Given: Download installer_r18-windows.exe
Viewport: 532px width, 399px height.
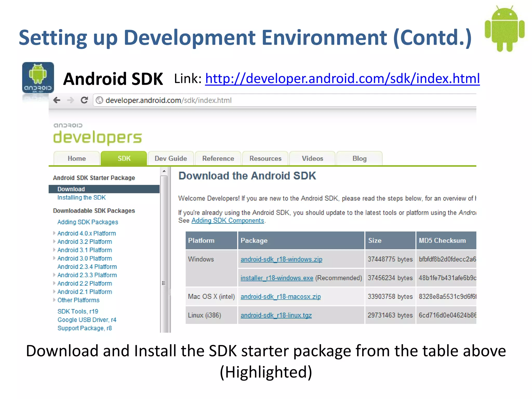Looking at the screenshot, I should (277, 278).
